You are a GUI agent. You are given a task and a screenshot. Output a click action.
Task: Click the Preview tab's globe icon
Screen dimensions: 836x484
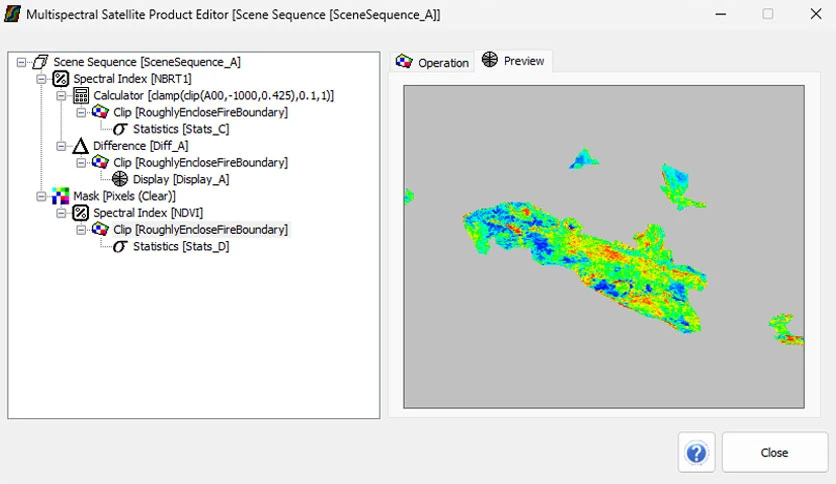tap(489, 59)
